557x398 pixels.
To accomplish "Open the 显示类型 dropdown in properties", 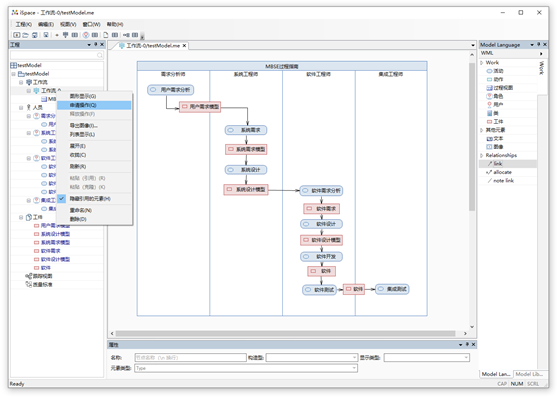I will (427, 357).
